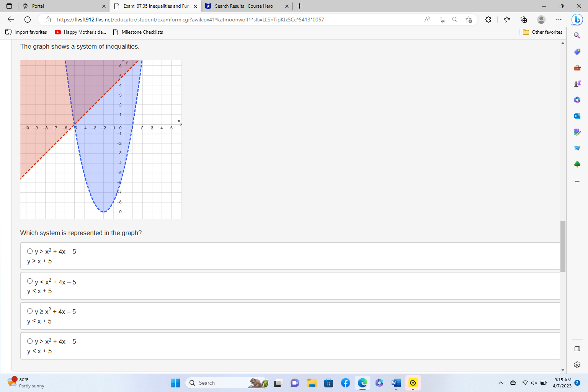Open Read Aloud from the address bar
This screenshot has height=392, width=588.
point(427,20)
